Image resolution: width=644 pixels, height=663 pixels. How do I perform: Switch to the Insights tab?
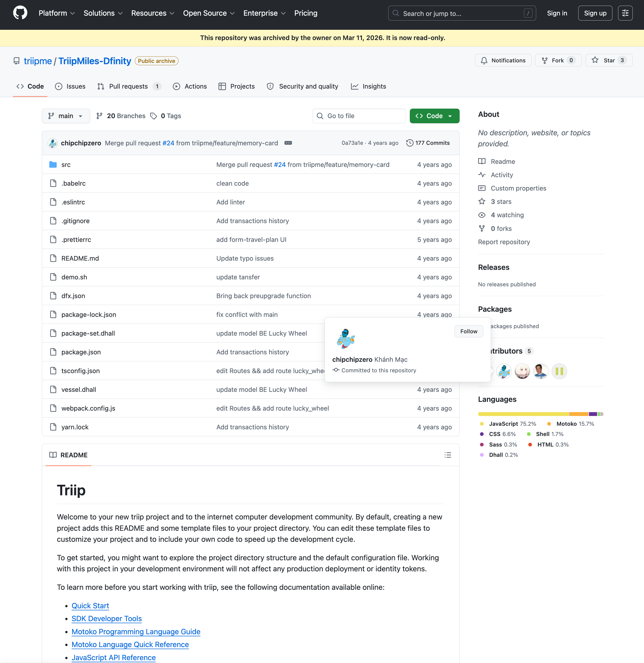[x=368, y=86]
